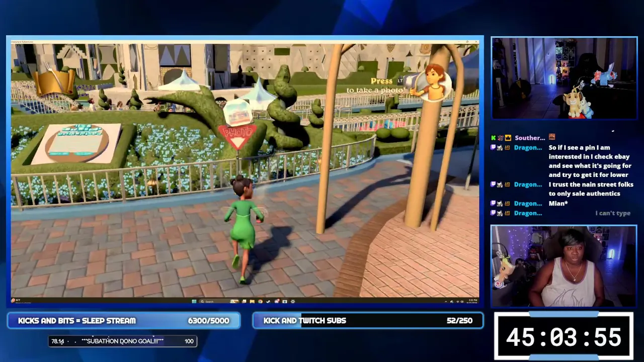Image resolution: width=644 pixels, height=362 pixels.
Task: Open Chrome from the taskbar
Action: 260,302
